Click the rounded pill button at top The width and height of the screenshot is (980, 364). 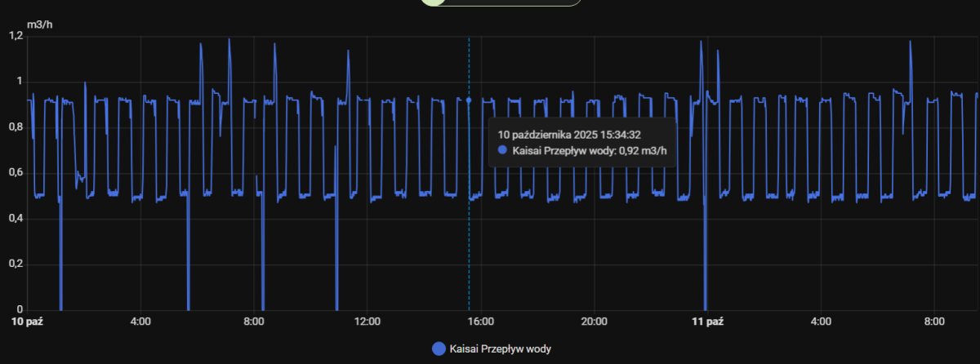coord(501,2)
